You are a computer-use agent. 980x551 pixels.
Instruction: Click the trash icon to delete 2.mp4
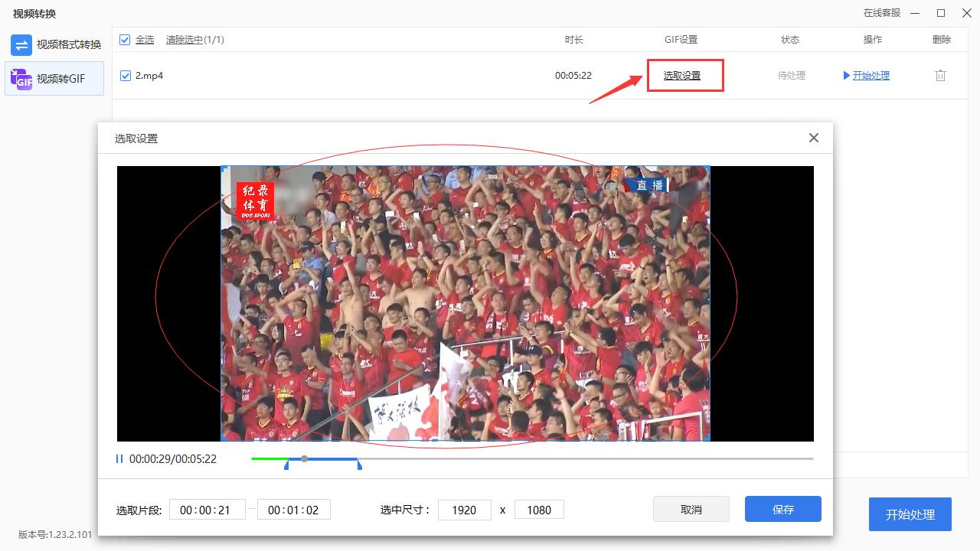941,75
